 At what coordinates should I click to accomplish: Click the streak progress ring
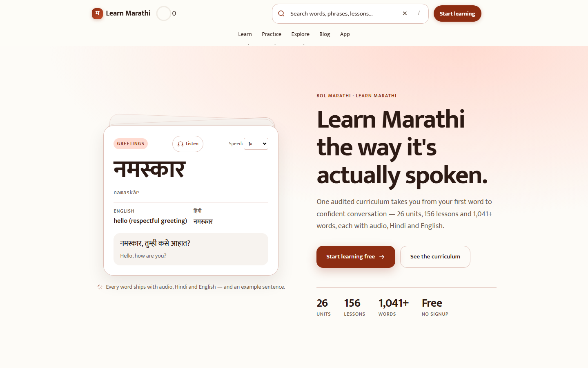pos(164,13)
